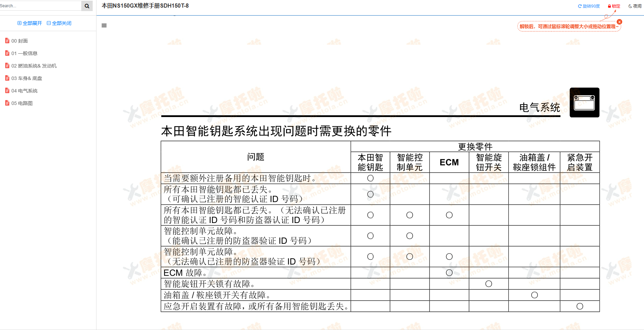Rotate page with 旋转90度 button
The width and height of the screenshot is (644, 330).
[x=589, y=6]
